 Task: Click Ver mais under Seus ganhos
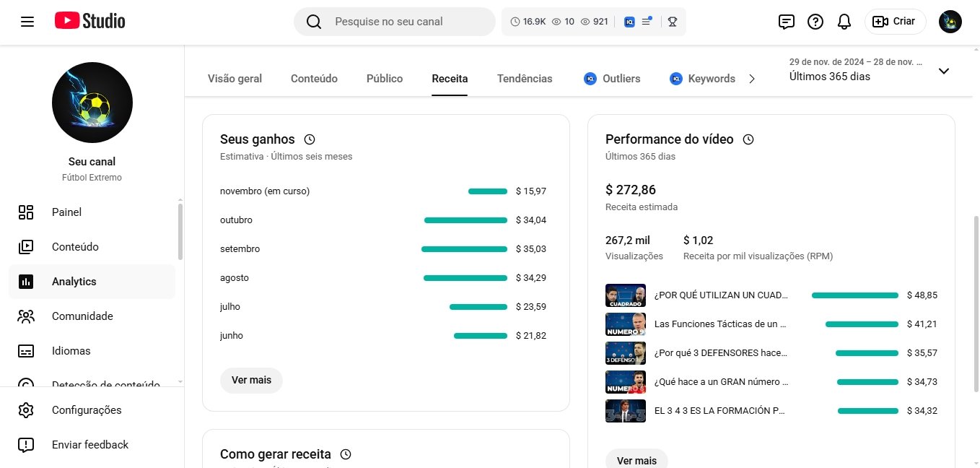coord(250,380)
